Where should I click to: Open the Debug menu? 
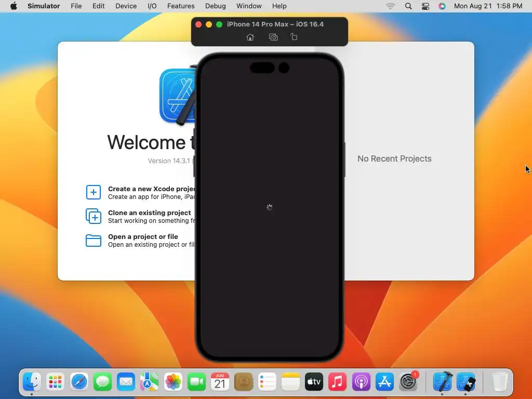216,6
